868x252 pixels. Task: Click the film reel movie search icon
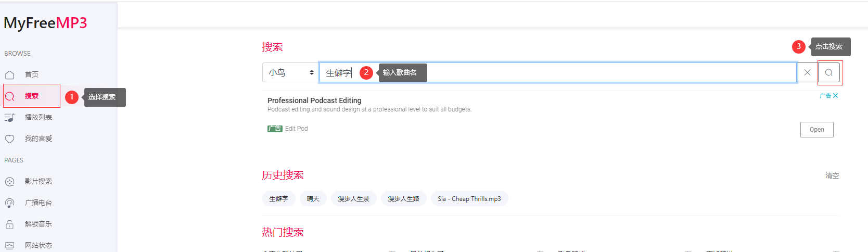(x=9, y=182)
